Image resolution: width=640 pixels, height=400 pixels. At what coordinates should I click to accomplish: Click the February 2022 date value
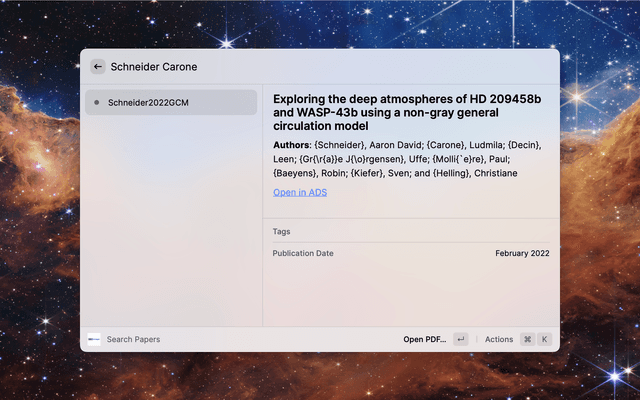pyautogui.click(x=522, y=253)
